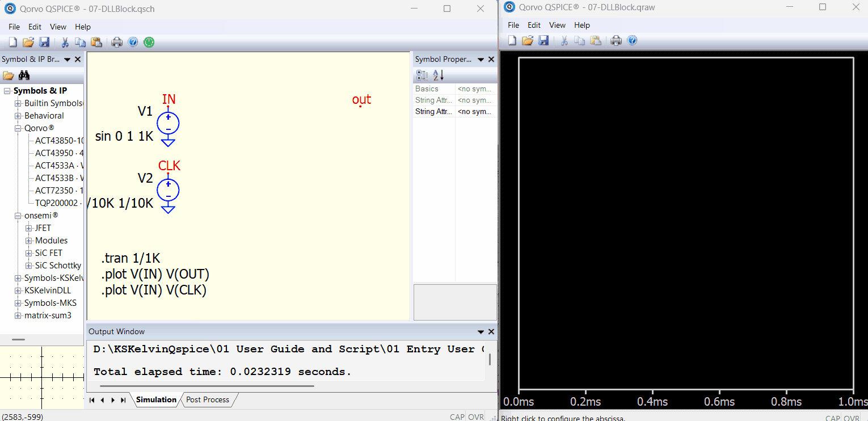Image resolution: width=868 pixels, height=421 pixels.
Task: Open the File menu in the schematic window
Action: click(x=14, y=27)
